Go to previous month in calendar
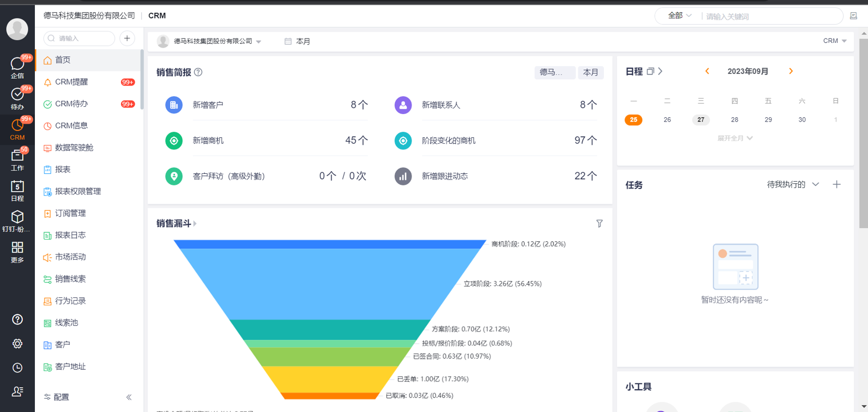 [x=707, y=71]
